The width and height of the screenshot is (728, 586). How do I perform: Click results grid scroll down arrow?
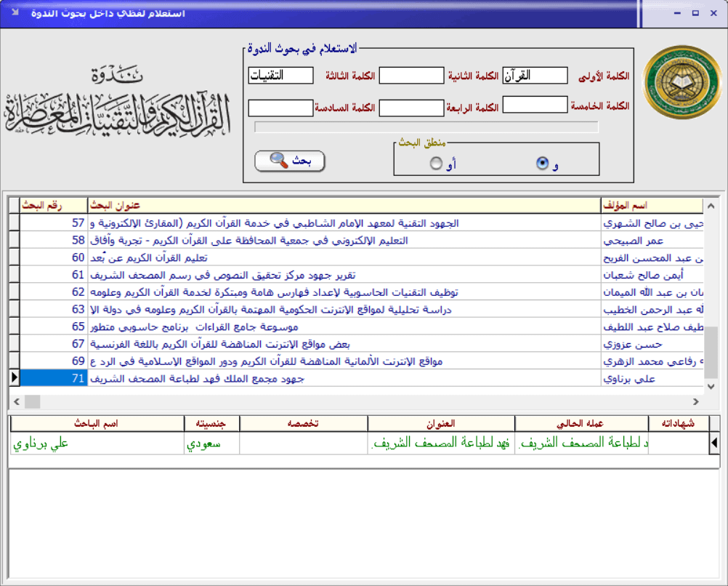[x=711, y=386]
